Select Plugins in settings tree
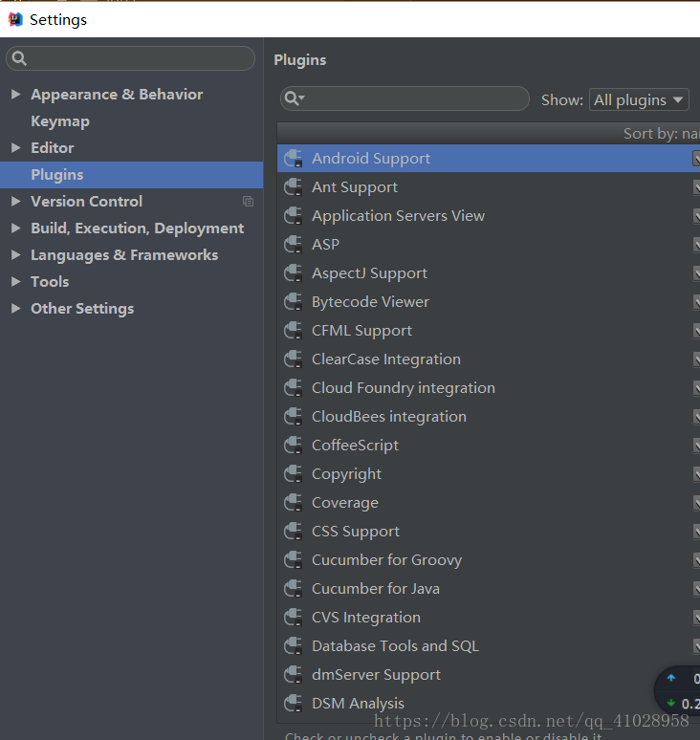Screen dimensions: 700x740 click(x=131, y=175)
